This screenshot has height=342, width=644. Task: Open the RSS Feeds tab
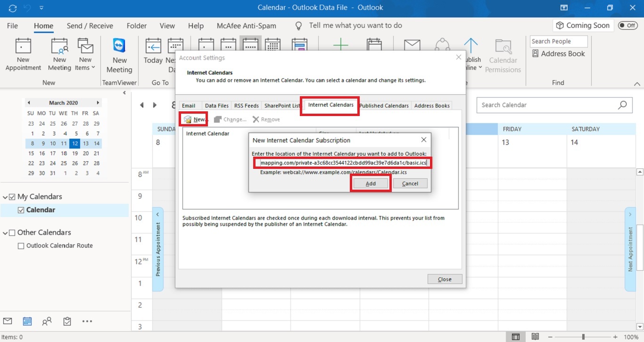[x=247, y=106]
